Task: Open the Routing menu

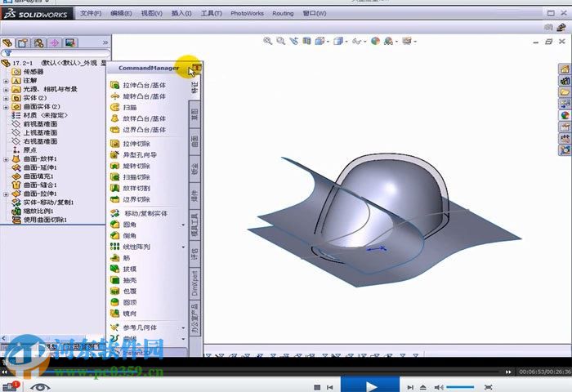Action: coord(283,13)
